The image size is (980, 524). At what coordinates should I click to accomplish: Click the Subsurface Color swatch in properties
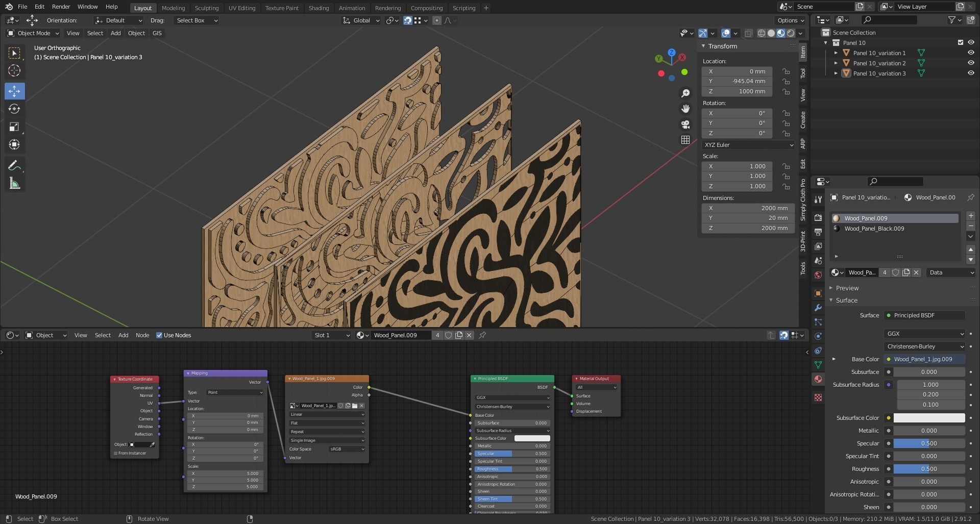click(929, 418)
